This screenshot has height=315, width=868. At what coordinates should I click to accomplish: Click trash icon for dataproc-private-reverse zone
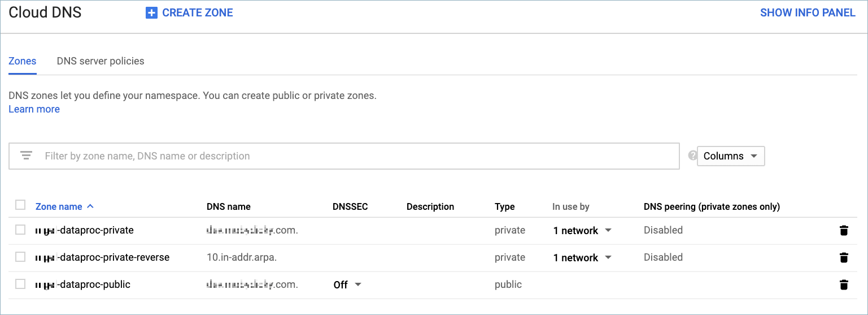click(x=844, y=258)
